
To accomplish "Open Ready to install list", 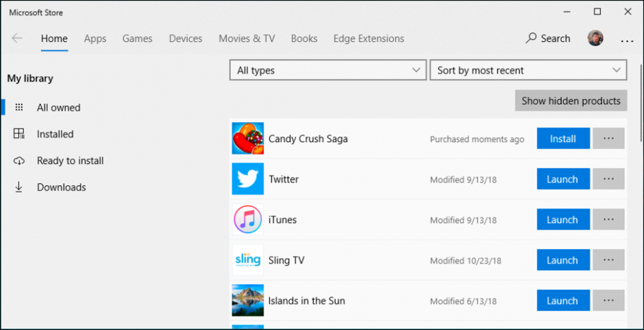I will (70, 161).
